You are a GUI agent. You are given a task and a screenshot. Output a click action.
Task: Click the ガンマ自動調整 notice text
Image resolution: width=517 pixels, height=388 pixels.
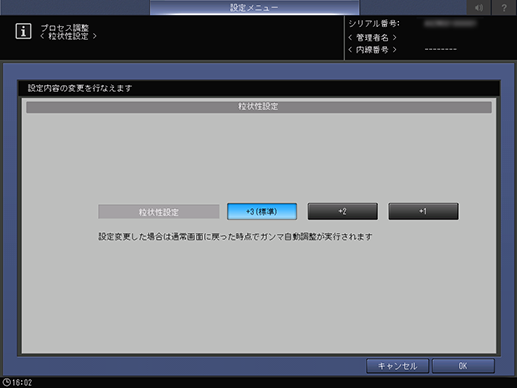[x=235, y=237]
